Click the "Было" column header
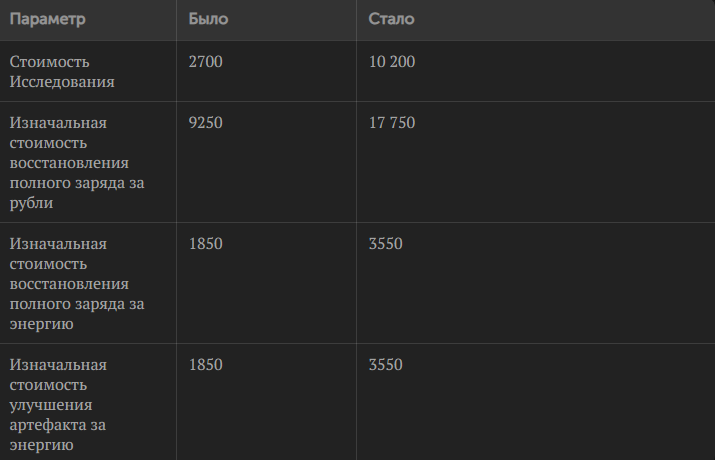Viewport: 715px width, 460px height. pyautogui.click(x=206, y=19)
